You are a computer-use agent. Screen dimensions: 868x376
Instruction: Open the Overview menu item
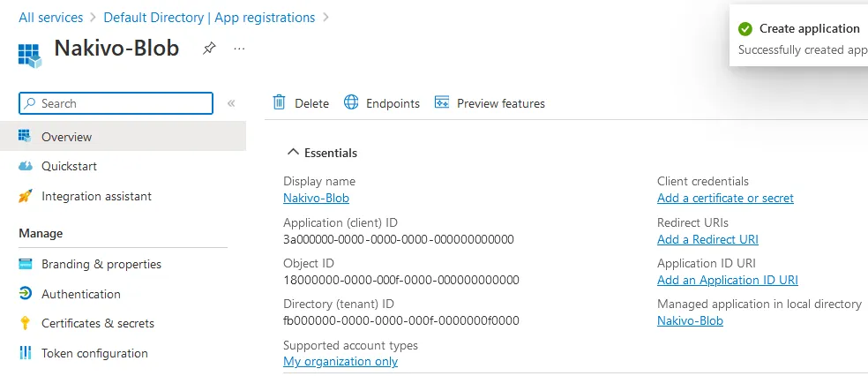tap(66, 137)
